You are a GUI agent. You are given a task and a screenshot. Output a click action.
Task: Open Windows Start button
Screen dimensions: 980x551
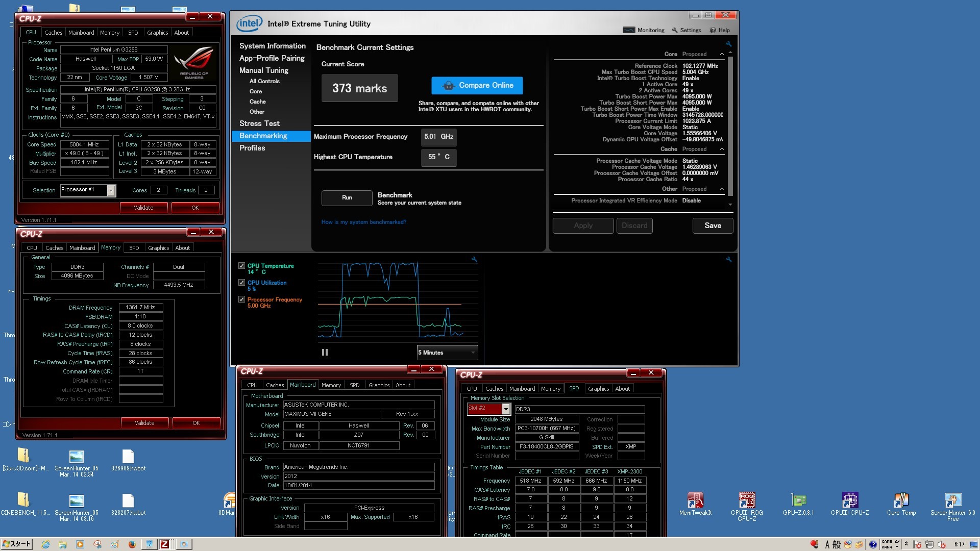coord(17,544)
